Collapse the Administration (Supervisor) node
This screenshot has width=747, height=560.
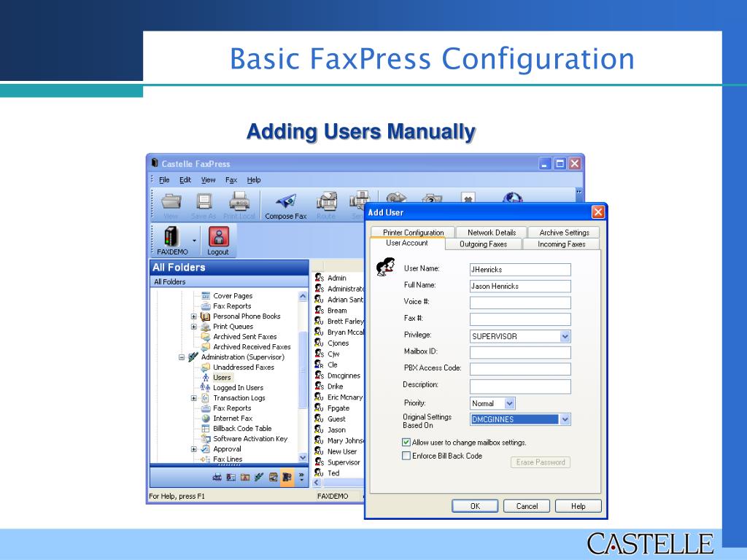point(182,357)
